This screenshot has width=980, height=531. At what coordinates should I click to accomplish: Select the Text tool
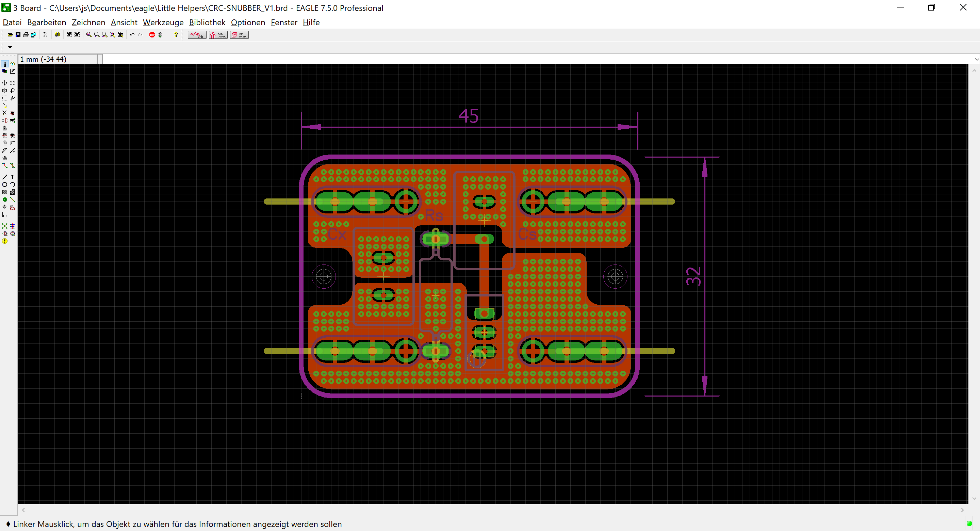coord(13,177)
